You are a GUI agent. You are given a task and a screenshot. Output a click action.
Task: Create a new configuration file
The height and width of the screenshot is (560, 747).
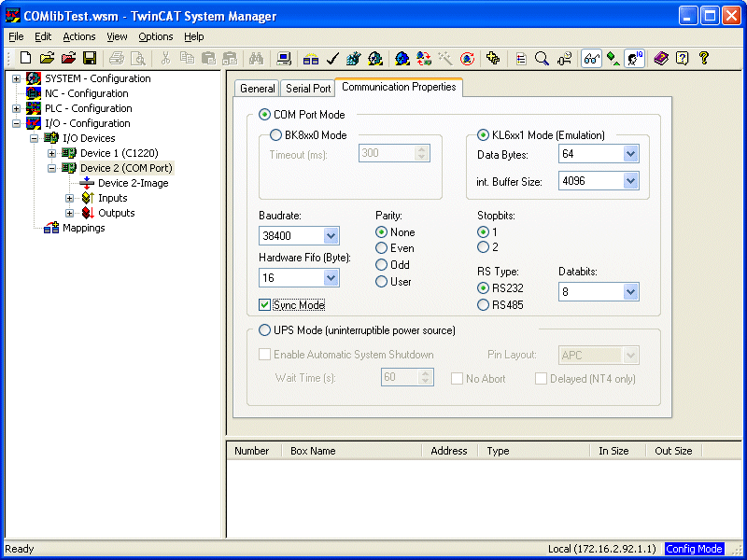26,59
